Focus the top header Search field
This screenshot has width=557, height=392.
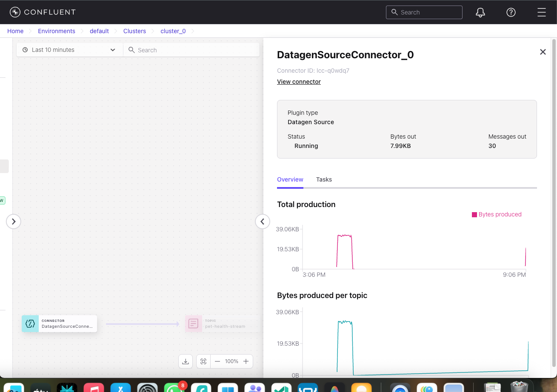click(424, 12)
